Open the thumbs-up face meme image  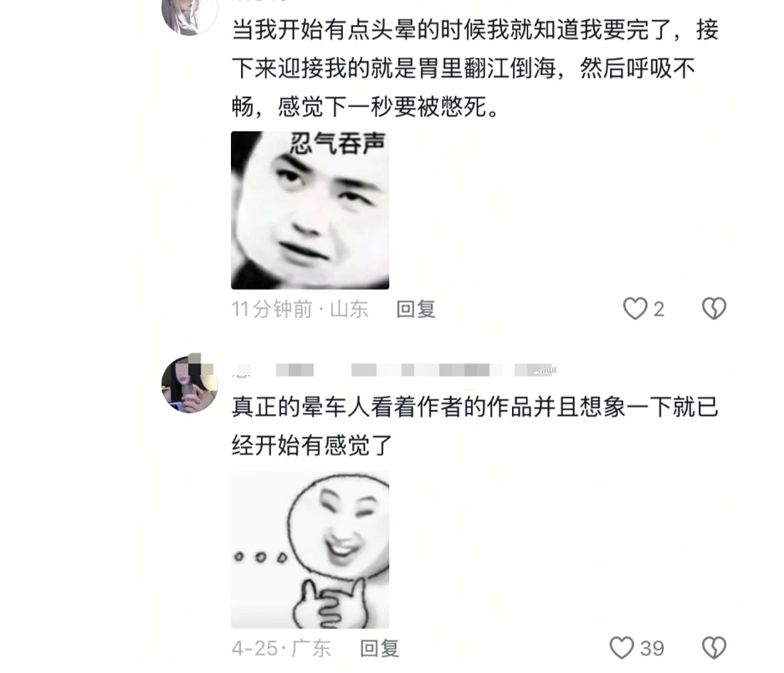(310, 549)
